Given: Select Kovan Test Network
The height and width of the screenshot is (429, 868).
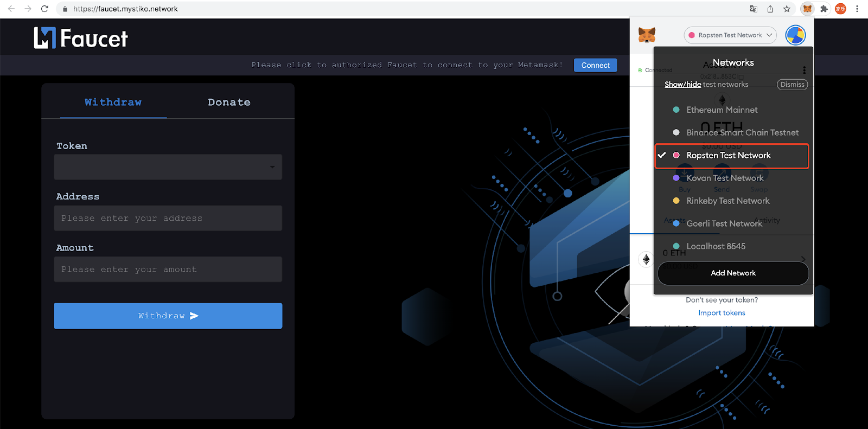Looking at the screenshot, I should [733, 178].
